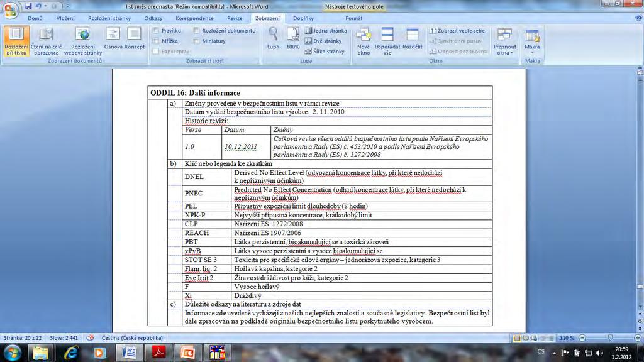Open undo history dropdown arrow
Screen dimensions: 644x362
pos(45,6)
